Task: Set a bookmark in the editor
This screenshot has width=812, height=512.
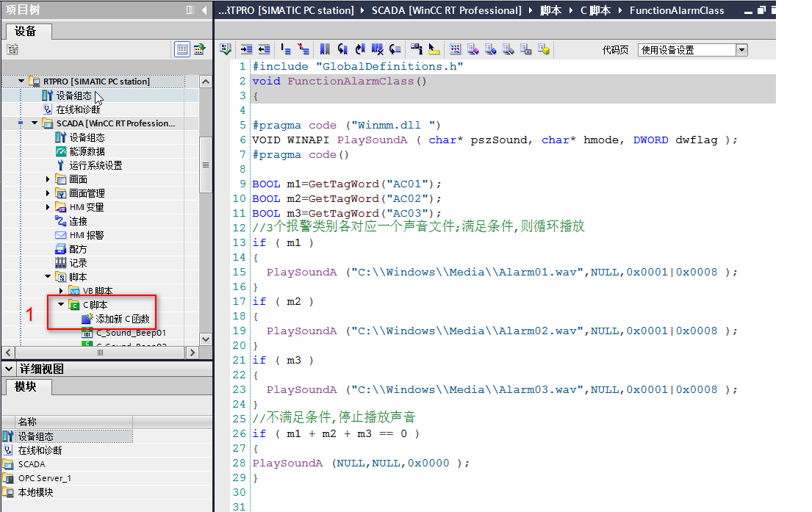Action: 325,49
